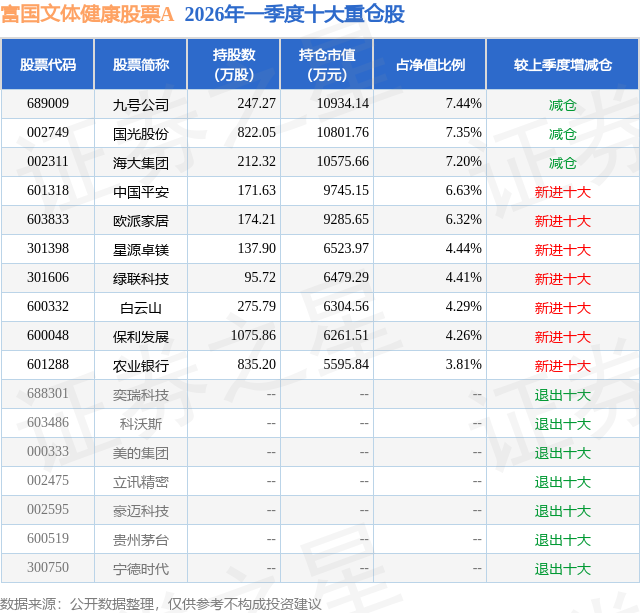Image resolution: width=640 pixels, height=613 pixels.
Task: Click 退出十大 in the 科沃斯 row
Action: (563, 424)
